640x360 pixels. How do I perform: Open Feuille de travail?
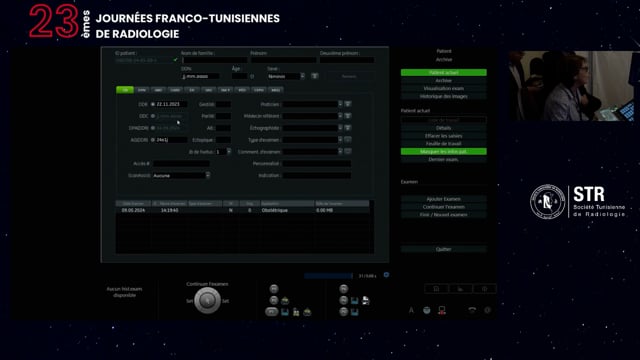pyautogui.click(x=444, y=144)
